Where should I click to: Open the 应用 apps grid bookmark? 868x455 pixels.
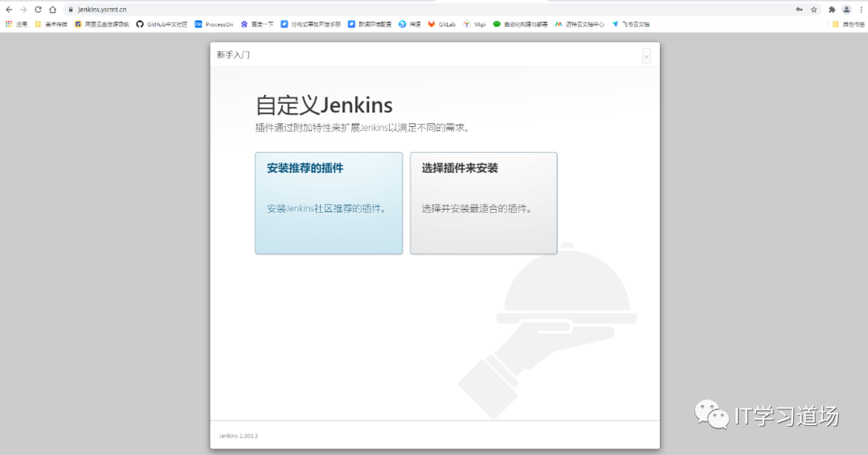[x=16, y=24]
